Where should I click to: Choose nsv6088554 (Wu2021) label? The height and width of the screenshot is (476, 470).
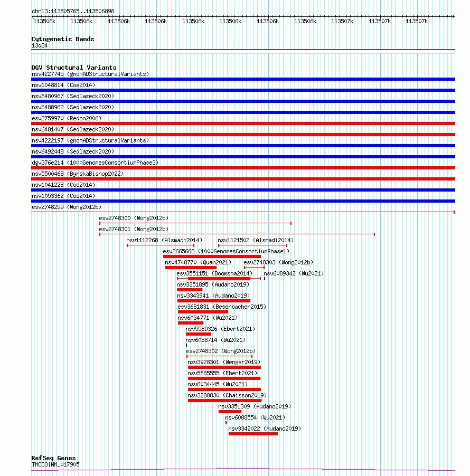(255, 418)
